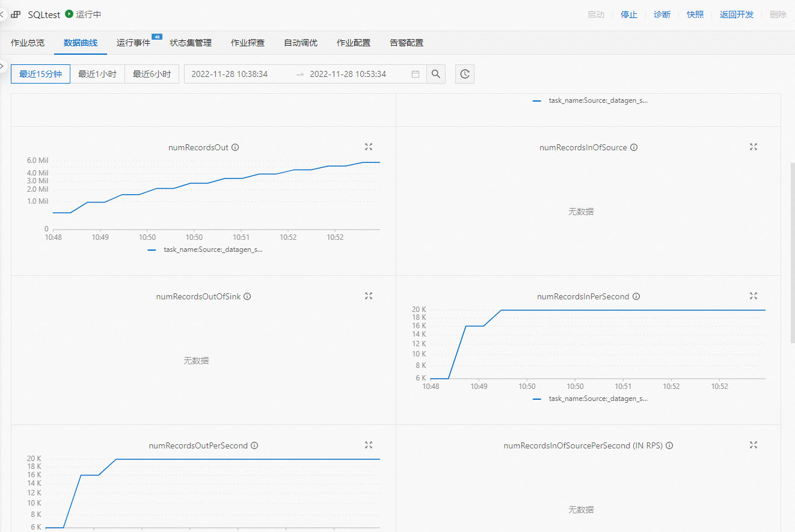Show info tooltip for numRecordsOutOfSink

tap(247, 296)
